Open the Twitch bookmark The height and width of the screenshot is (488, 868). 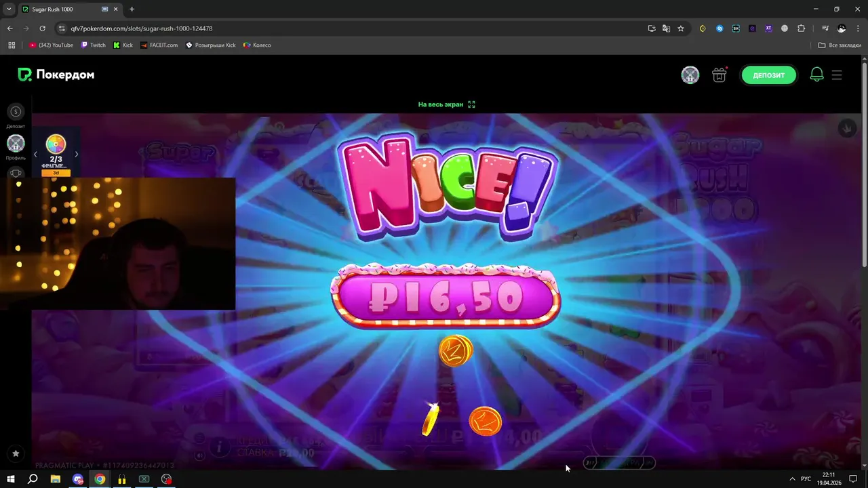coord(93,45)
